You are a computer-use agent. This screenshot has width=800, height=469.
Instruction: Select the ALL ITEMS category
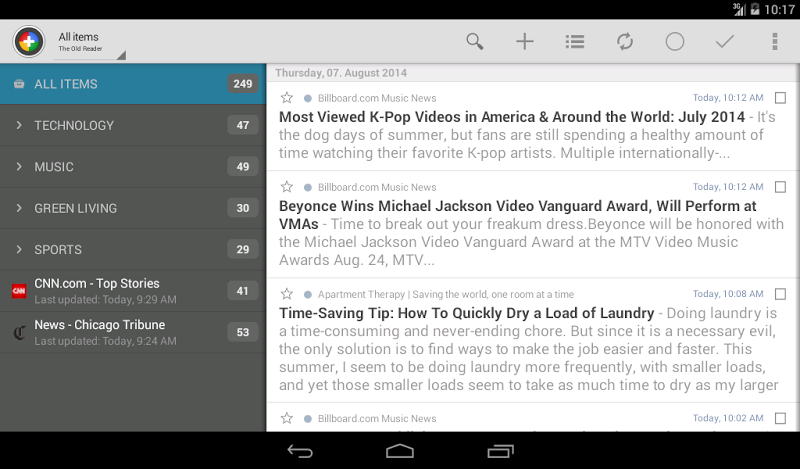tap(132, 84)
